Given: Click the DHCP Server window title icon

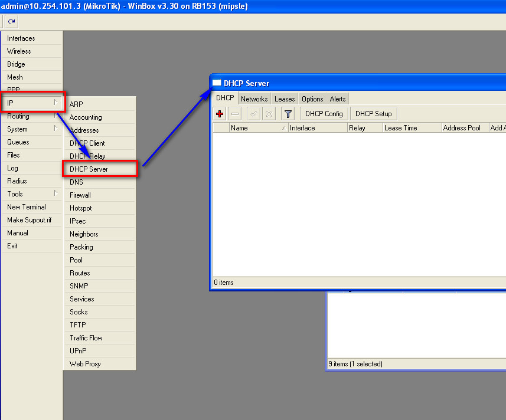Looking at the screenshot, I should click(x=217, y=83).
